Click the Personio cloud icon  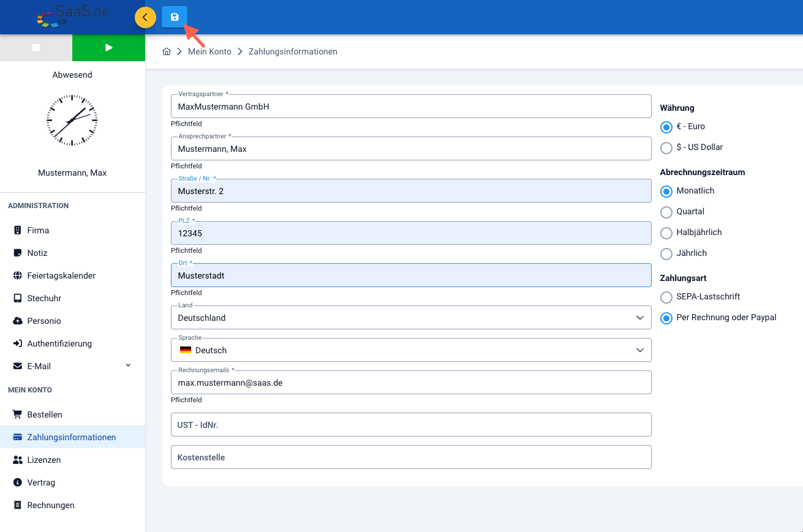(17, 321)
